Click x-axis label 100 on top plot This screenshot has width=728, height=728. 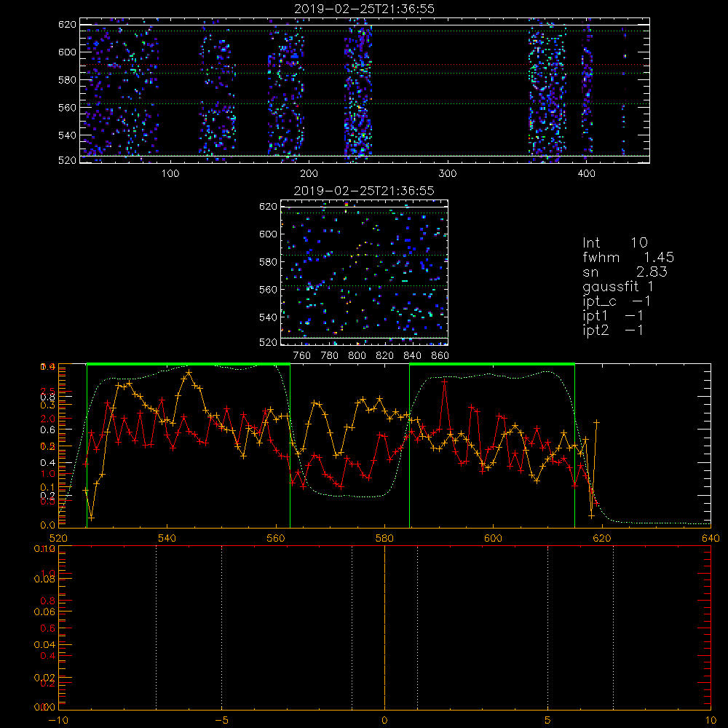click(170, 174)
